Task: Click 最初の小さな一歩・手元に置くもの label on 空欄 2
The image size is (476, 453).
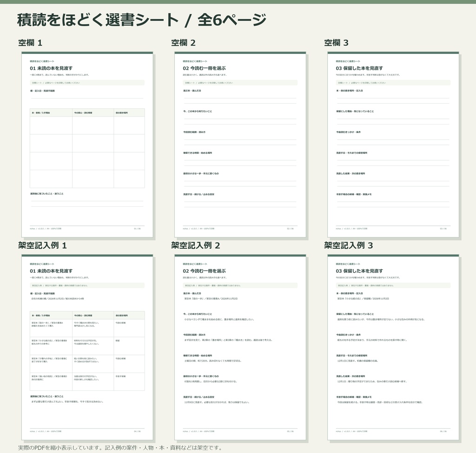Action: tap(201, 174)
